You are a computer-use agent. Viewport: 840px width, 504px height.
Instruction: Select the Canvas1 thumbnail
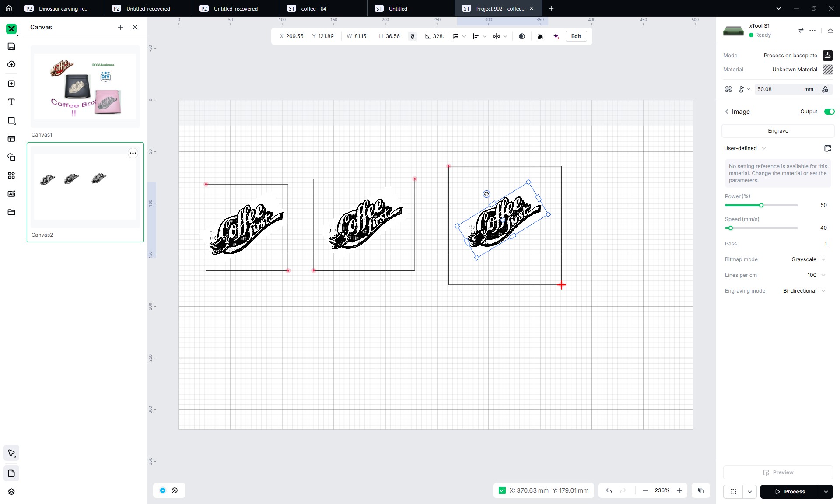[x=85, y=87]
